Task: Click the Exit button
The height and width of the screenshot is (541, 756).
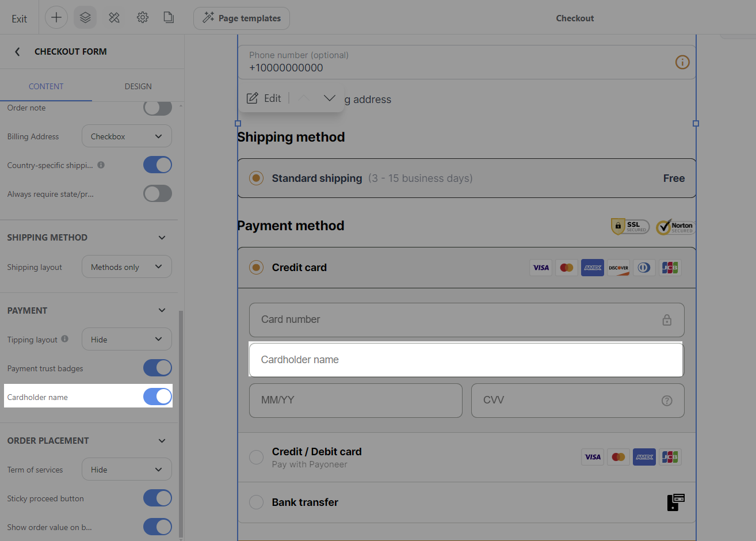Action: (x=19, y=18)
